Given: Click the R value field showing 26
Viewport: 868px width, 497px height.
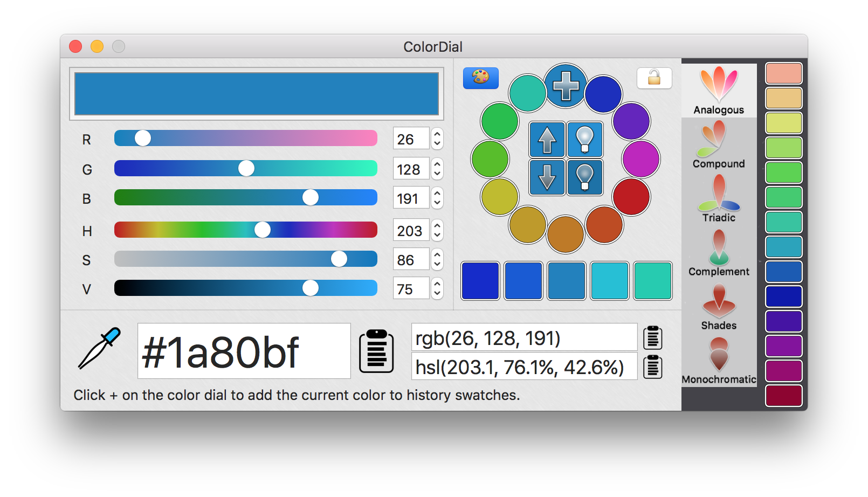Looking at the screenshot, I should click(411, 139).
